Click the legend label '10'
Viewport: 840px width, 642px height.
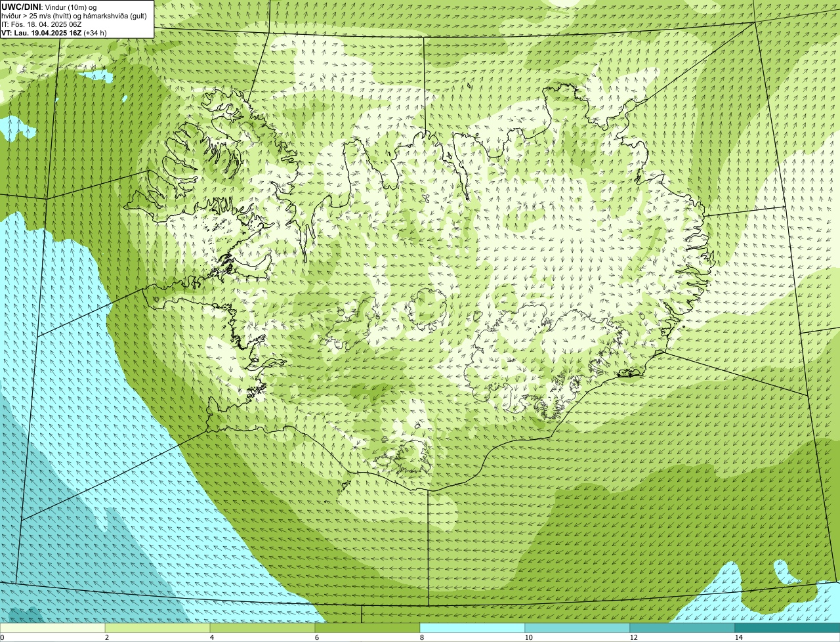[x=528, y=637]
